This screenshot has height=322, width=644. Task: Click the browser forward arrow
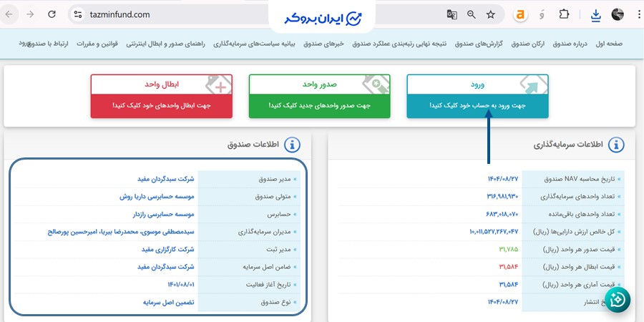30,14
